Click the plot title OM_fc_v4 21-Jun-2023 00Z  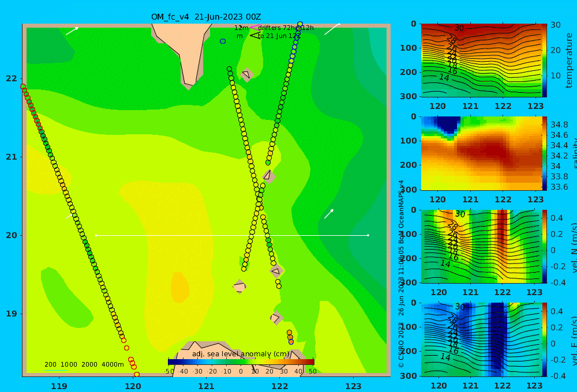pos(206,17)
